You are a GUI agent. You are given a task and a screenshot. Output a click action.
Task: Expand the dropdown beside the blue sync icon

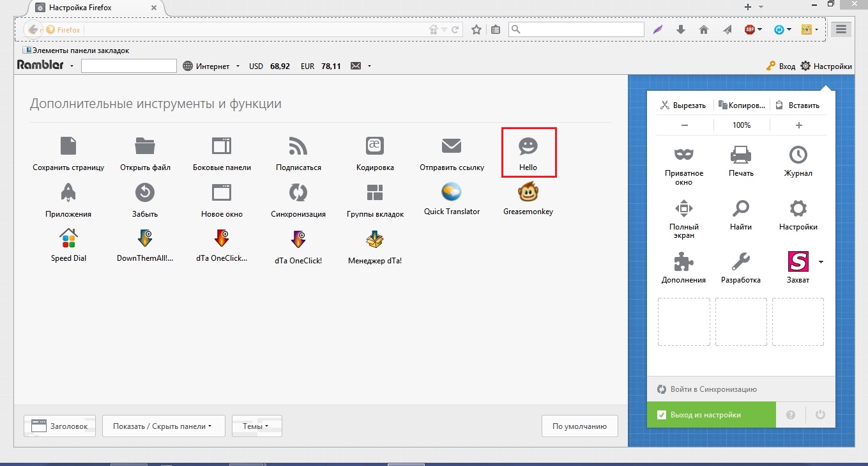point(789,29)
